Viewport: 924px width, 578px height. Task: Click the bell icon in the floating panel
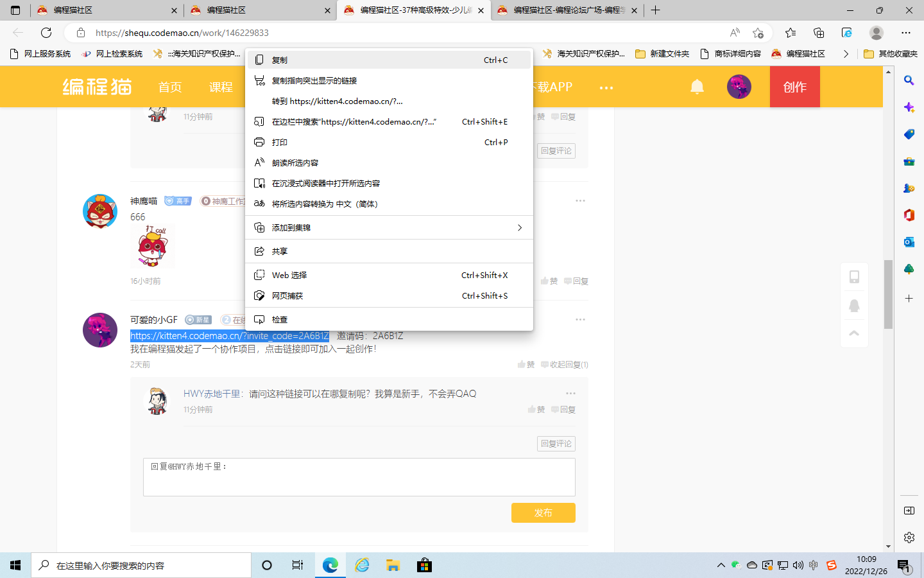coord(854,306)
